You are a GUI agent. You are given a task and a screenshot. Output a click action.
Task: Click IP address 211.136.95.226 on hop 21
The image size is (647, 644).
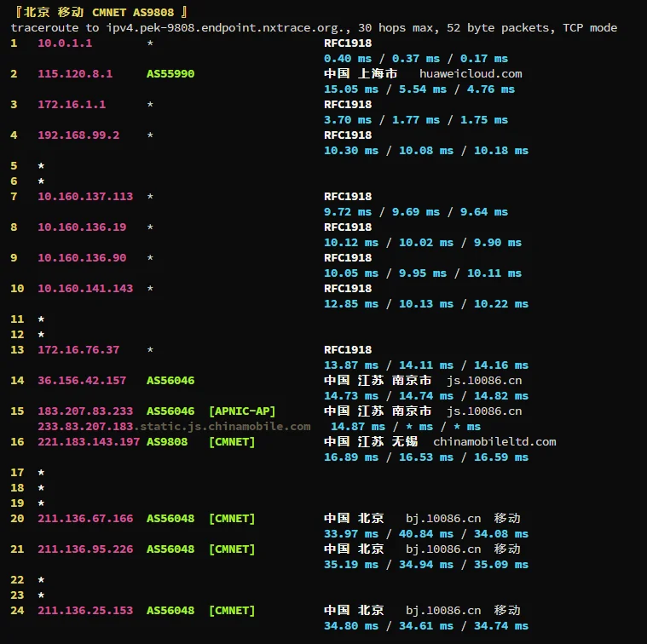[85, 549]
